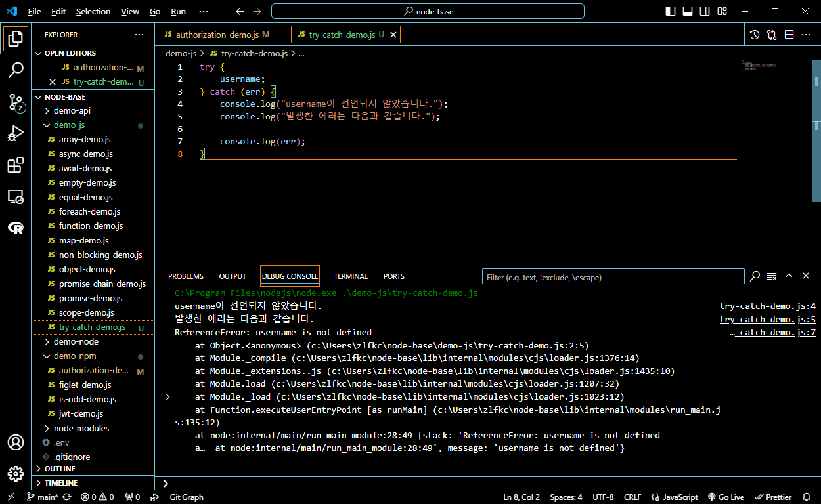Maximize the panel with up chevron
The height and width of the screenshot is (504, 821).
(789, 276)
